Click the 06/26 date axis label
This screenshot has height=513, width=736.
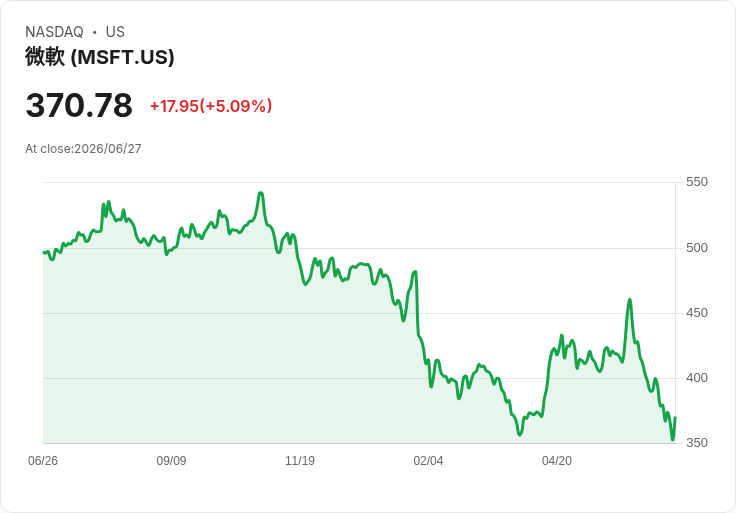click(43, 460)
